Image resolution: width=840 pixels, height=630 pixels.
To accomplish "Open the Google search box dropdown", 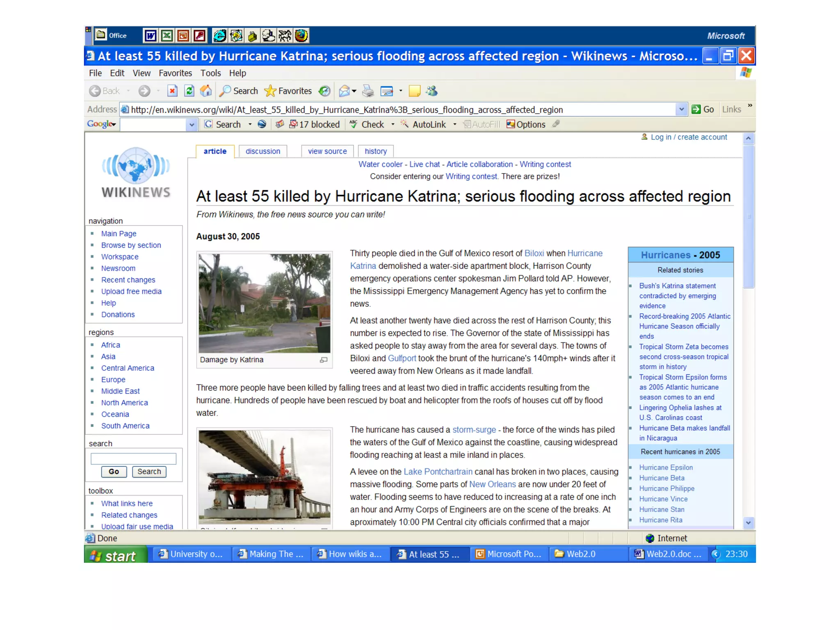I will 192,125.
